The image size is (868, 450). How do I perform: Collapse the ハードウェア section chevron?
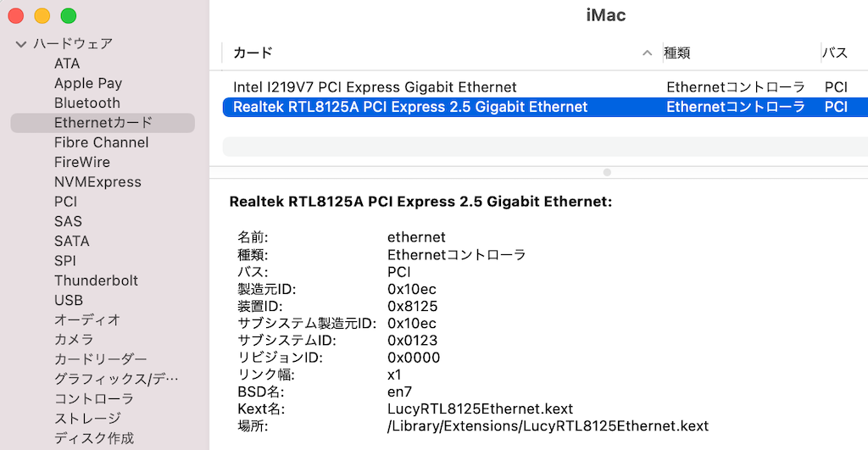(x=21, y=44)
